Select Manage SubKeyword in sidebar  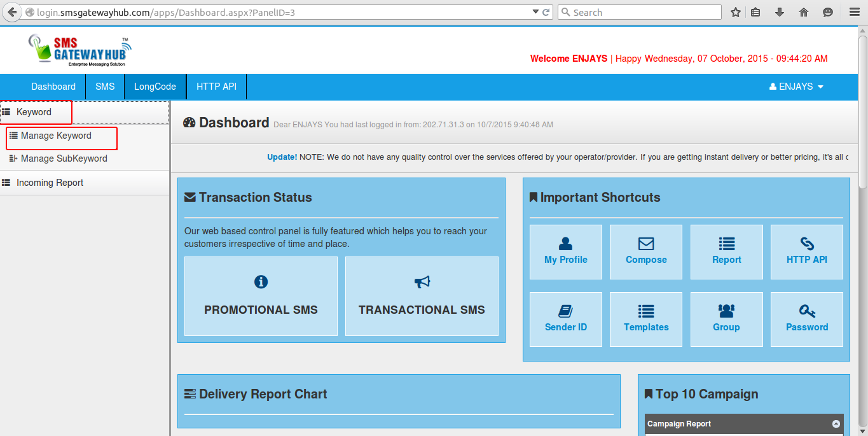(x=64, y=158)
